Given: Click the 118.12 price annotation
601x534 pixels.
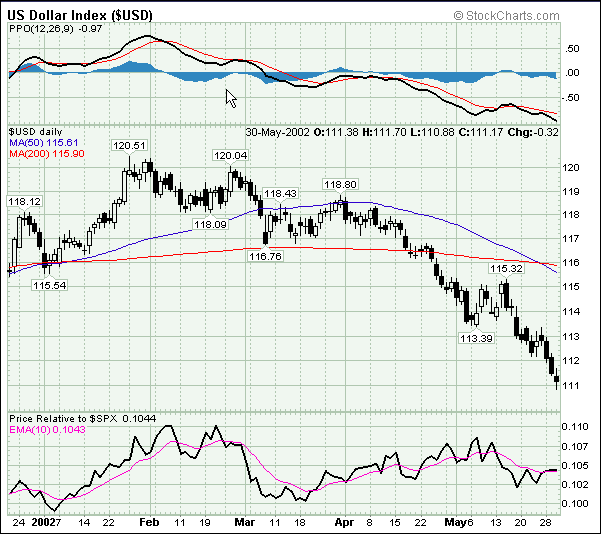Looking at the screenshot, I should point(25,202).
